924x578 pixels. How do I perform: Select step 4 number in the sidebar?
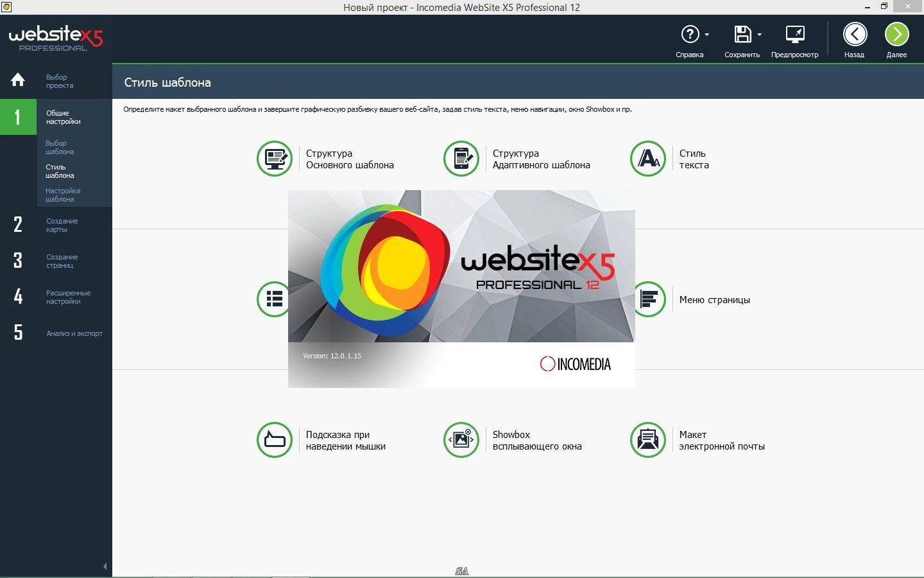click(x=18, y=296)
